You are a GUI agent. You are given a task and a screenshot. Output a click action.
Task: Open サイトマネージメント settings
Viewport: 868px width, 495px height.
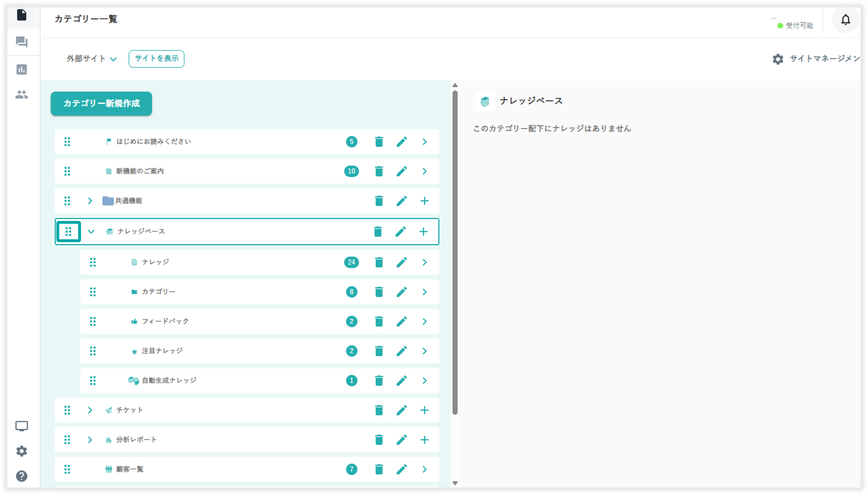[x=816, y=59]
